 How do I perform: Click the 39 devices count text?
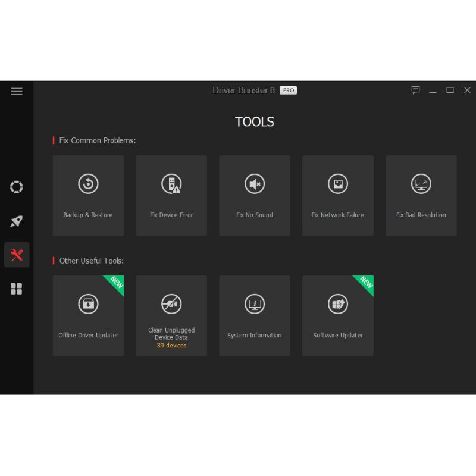[x=171, y=346]
